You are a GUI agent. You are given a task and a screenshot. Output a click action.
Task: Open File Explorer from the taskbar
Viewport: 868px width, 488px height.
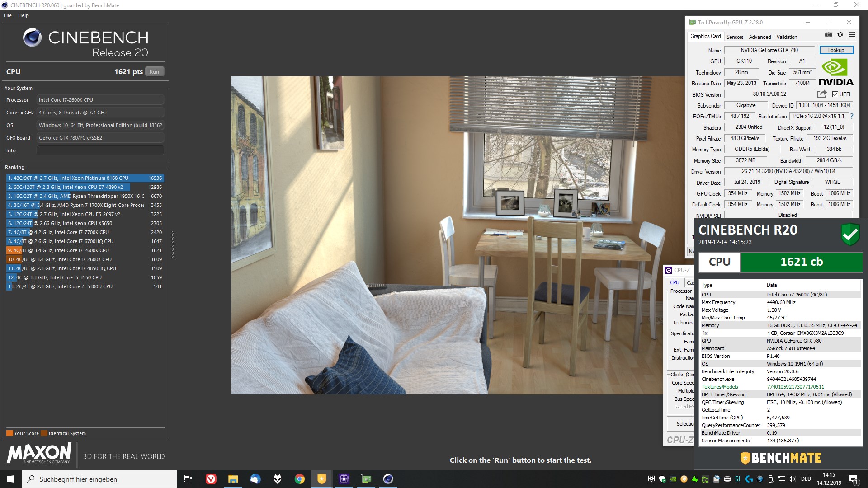[233, 479]
